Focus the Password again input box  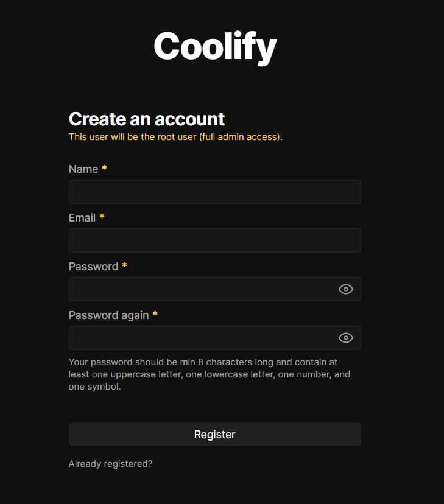pos(202,338)
